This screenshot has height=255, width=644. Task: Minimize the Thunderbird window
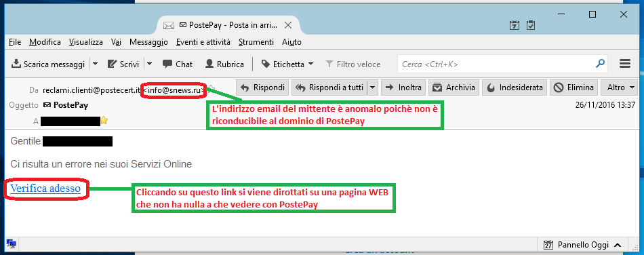click(x=561, y=14)
